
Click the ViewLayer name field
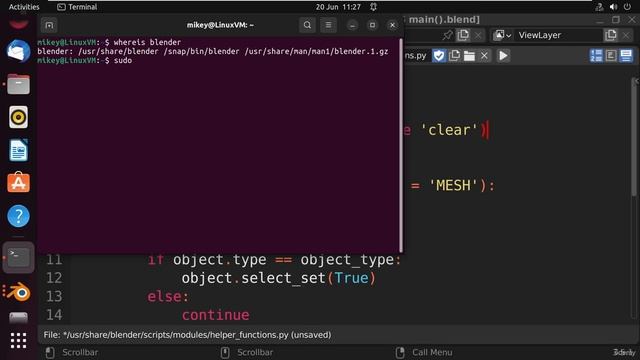558,35
